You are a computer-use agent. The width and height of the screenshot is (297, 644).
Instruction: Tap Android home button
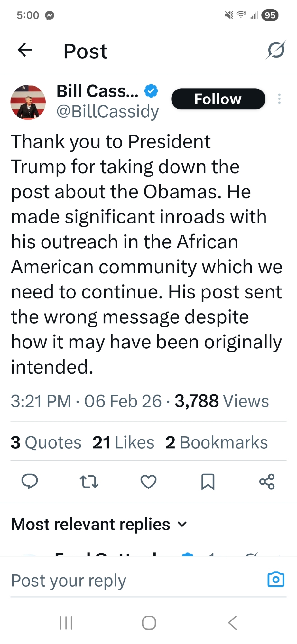pos(149,623)
